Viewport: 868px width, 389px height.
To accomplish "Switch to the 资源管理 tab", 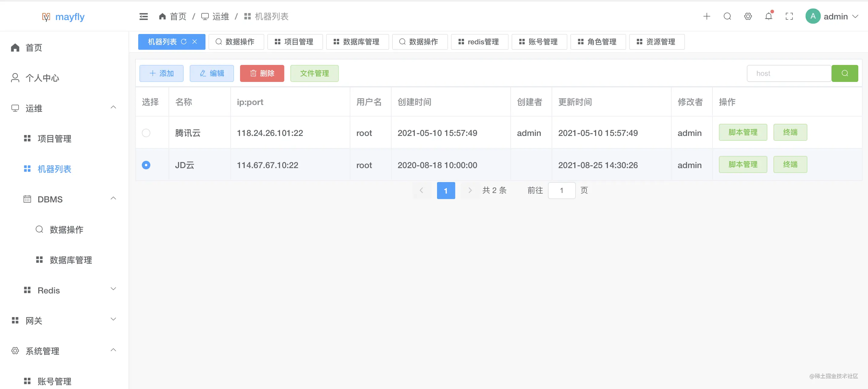I will (x=657, y=42).
